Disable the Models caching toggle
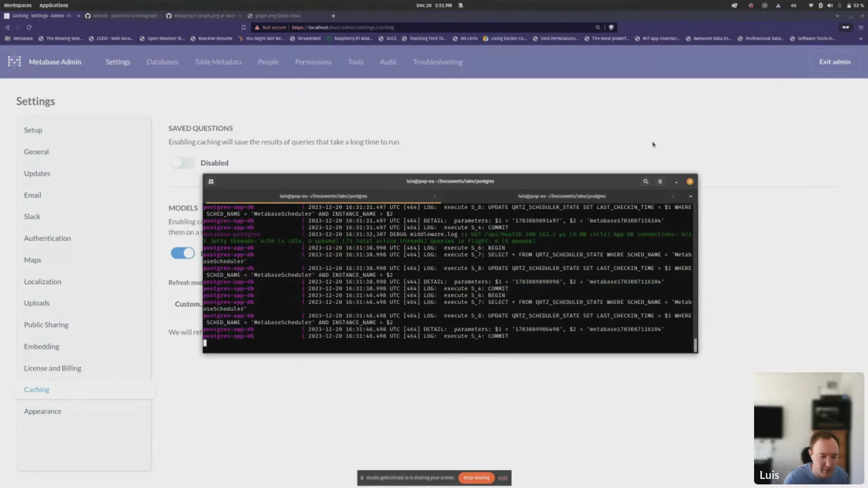The image size is (868, 488). pyautogui.click(x=183, y=253)
